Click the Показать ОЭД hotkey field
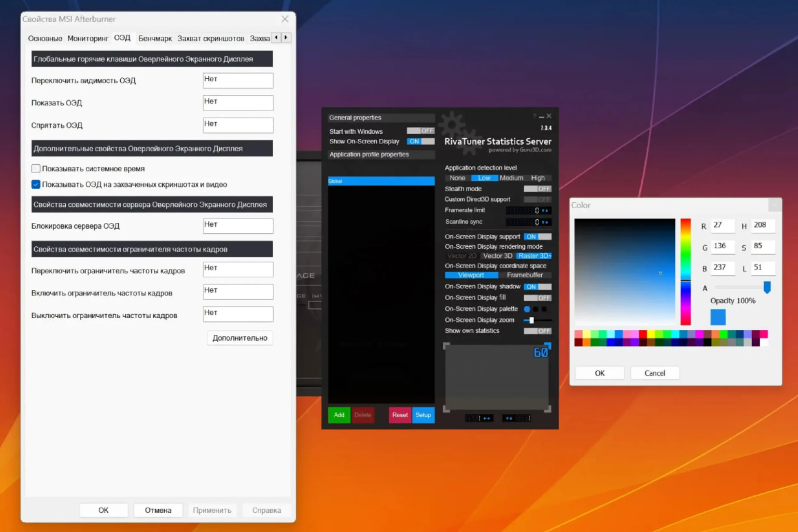 (238, 103)
